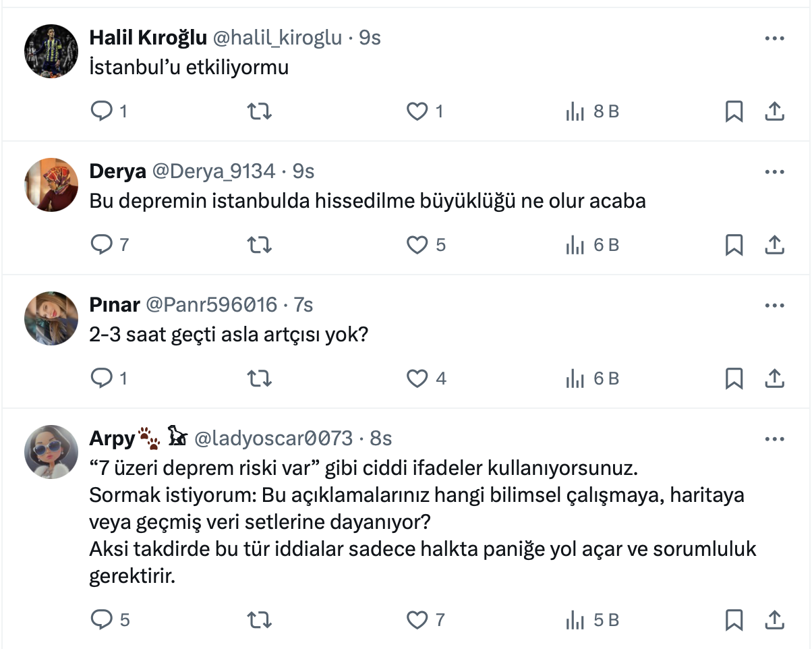View analytics for Pınar's tweet
Image resolution: width=812 pixels, height=649 pixels.
tap(574, 378)
